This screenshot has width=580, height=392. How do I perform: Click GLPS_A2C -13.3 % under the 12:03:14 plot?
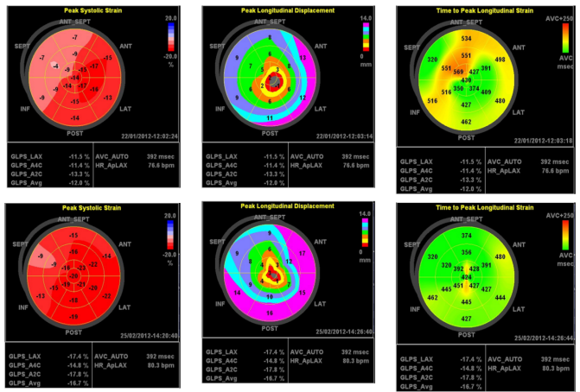245,174
